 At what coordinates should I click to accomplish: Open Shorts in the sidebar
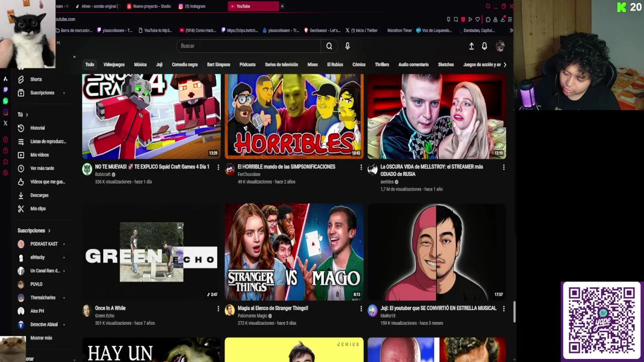click(36, 79)
